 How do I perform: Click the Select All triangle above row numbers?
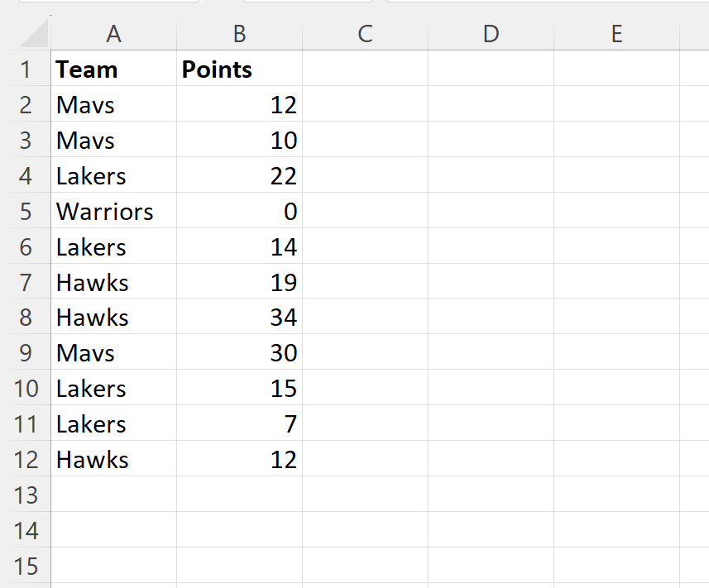27,34
